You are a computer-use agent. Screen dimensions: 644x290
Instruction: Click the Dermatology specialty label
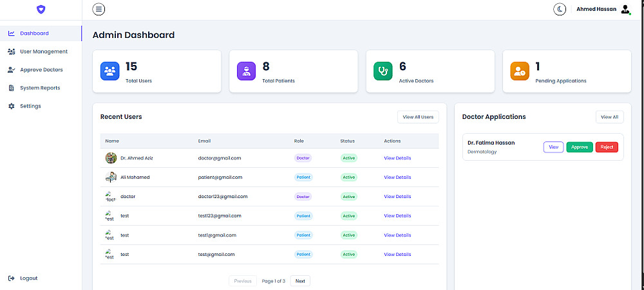[x=482, y=152]
